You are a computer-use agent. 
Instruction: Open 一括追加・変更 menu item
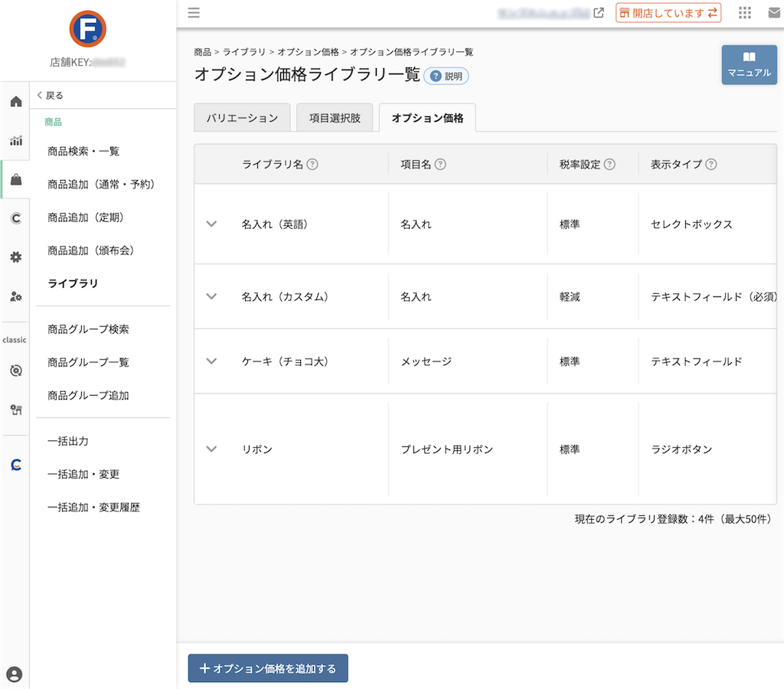(x=83, y=475)
